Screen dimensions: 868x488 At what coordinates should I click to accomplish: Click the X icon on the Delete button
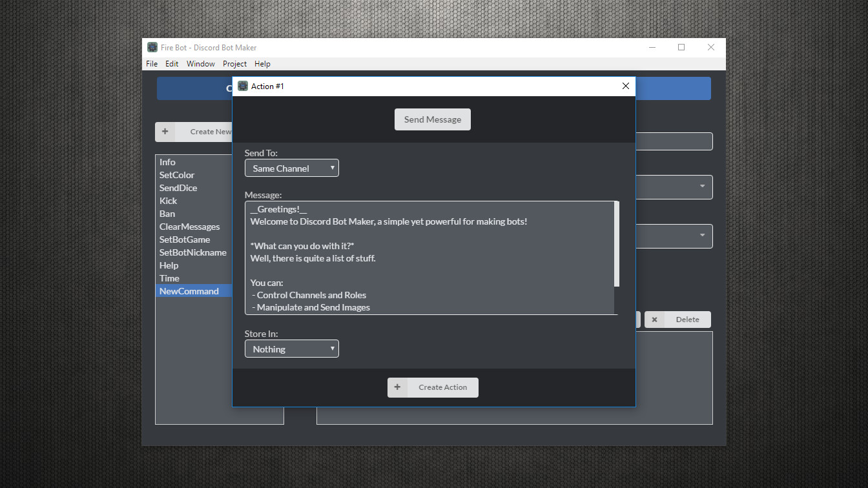654,319
